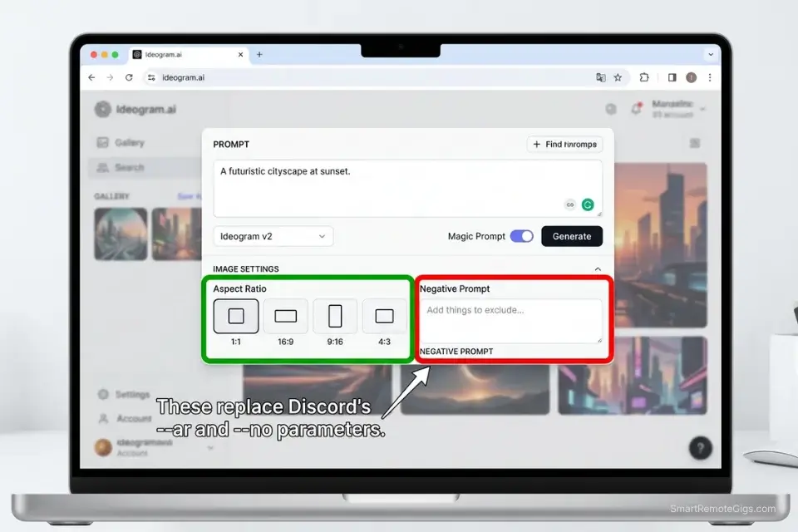Toggle the browser side panel icon
The width and height of the screenshot is (798, 532).
672,77
